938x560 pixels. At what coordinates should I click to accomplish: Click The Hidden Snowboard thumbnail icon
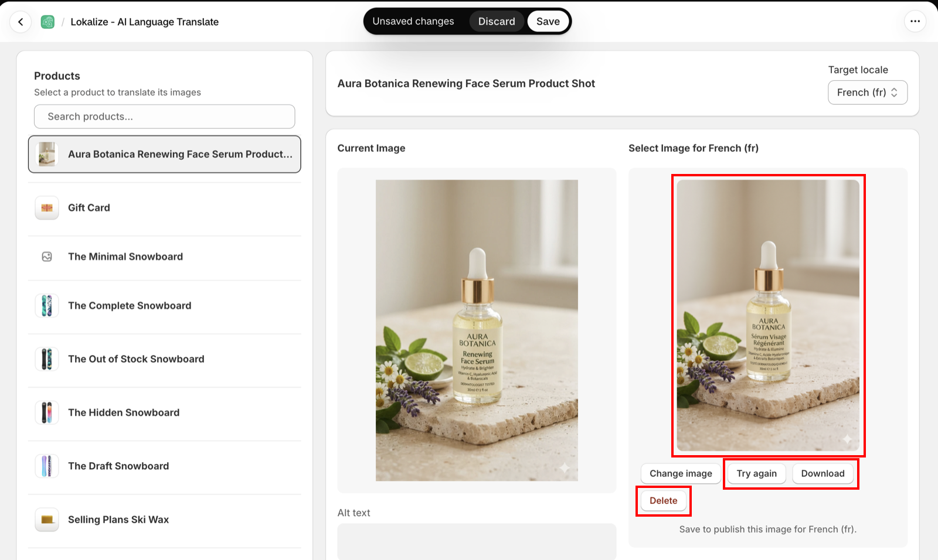[x=47, y=412]
